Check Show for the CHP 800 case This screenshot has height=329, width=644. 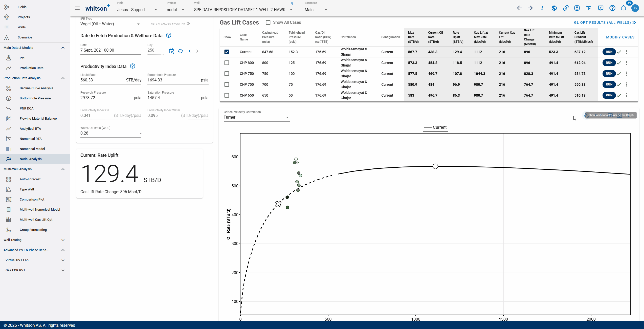[x=227, y=63]
